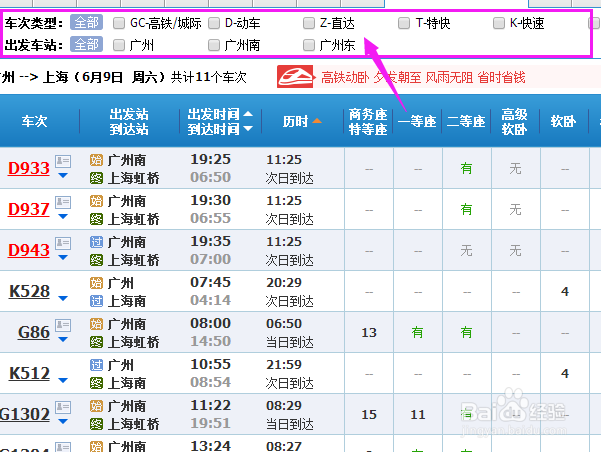Expand stop list arrow under D937

click(63, 217)
